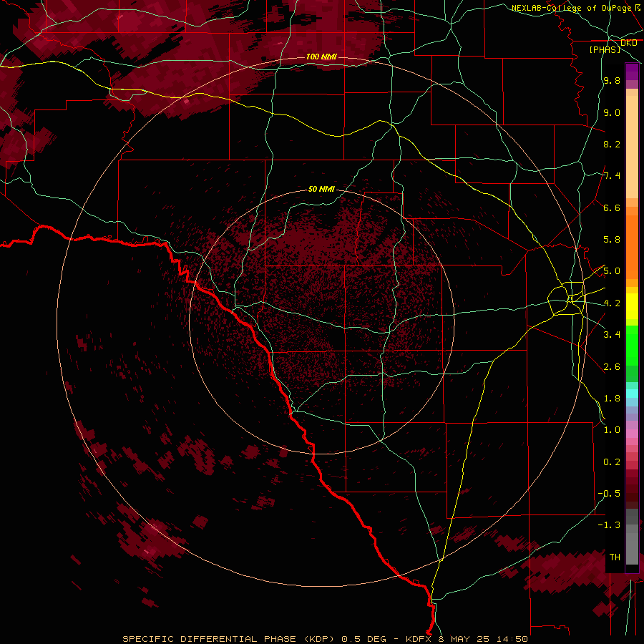Click the 50 NMI range ring label
The height and width of the screenshot is (644, 644).
[x=321, y=189]
